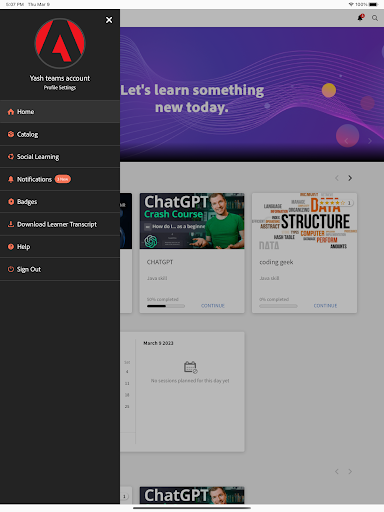Click the CHATGPT course progress bar
Viewport: 384px width, 512px height.
pyautogui.click(x=166, y=306)
